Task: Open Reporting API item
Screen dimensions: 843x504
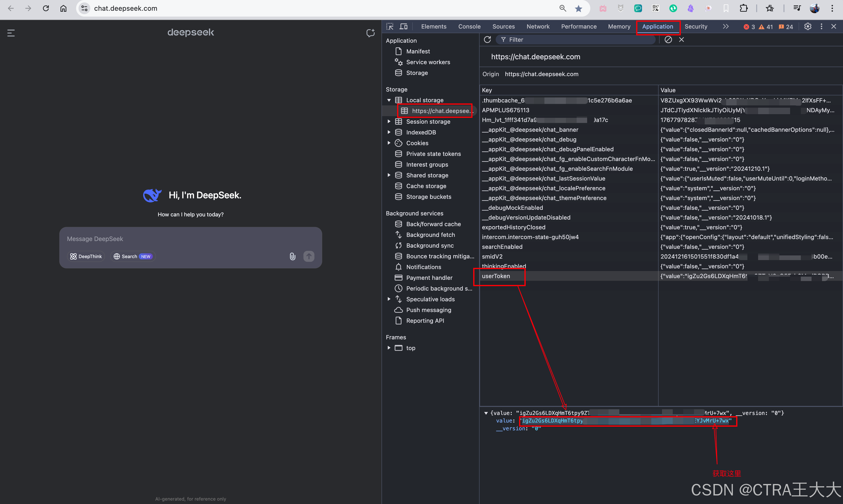Action: point(425,321)
